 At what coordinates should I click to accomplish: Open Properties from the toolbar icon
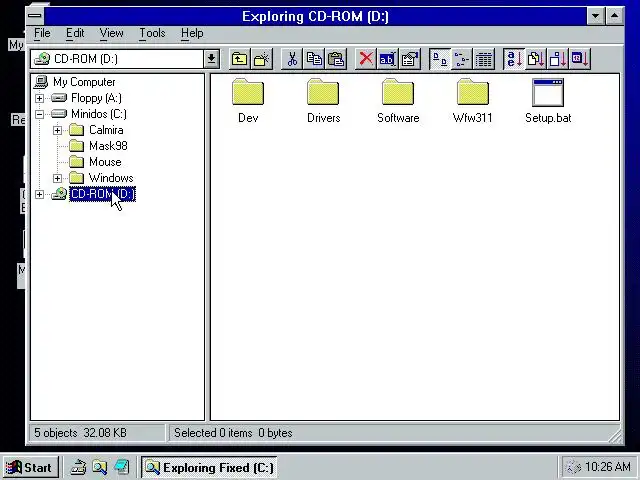410,60
